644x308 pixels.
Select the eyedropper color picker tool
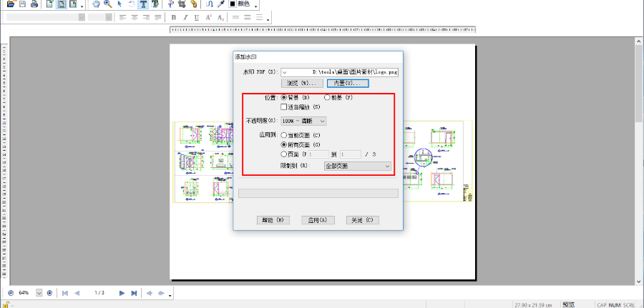[221, 4]
